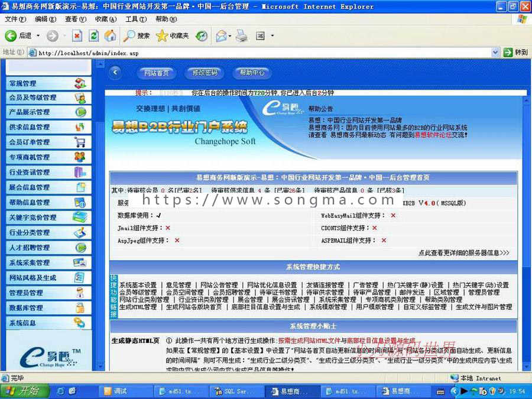Click the 行业资讯管理 sidebar icon

click(80, 172)
